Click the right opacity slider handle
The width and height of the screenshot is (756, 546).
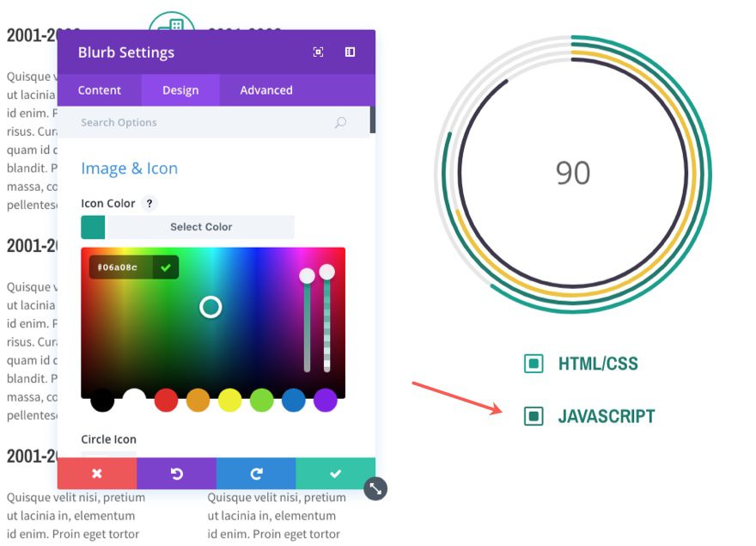pos(327,272)
